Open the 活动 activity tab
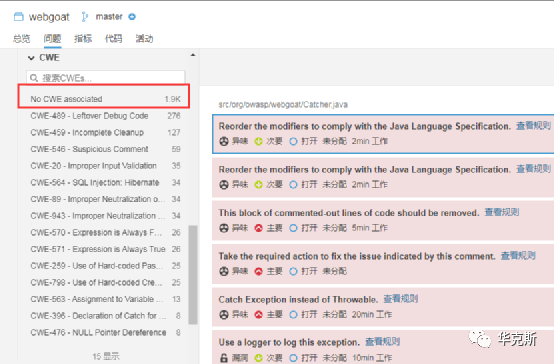The width and height of the screenshot is (554, 364). (144, 39)
